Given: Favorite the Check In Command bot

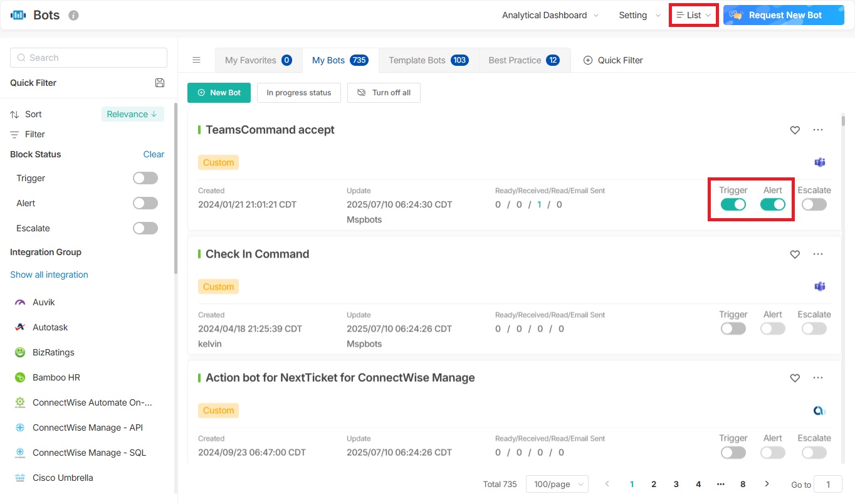Looking at the screenshot, I should click(x=795, y=254).
